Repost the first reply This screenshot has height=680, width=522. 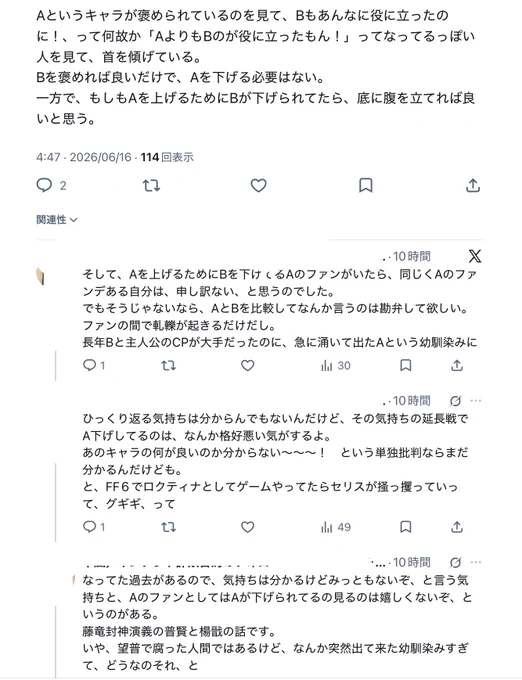(x=168, y=366)
